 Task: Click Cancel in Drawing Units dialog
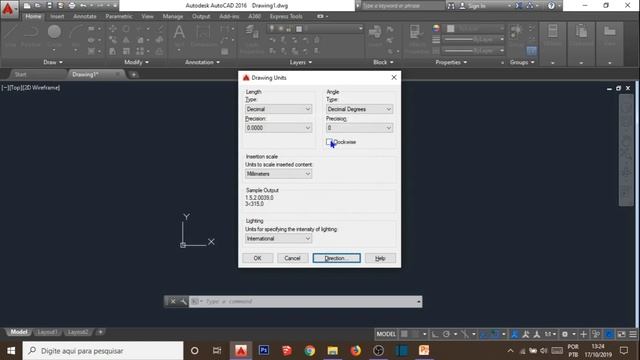[x=292, y=258]
